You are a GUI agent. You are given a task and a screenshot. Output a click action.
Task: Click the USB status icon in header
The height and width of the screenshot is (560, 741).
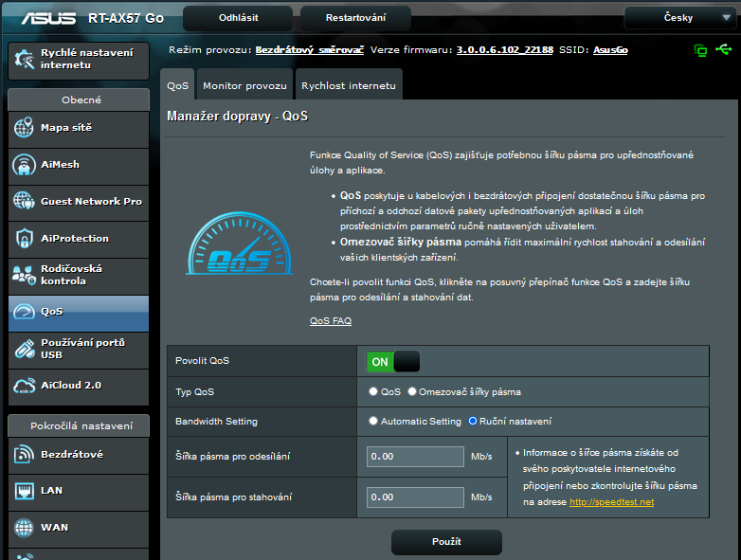[x=725, y=49]
